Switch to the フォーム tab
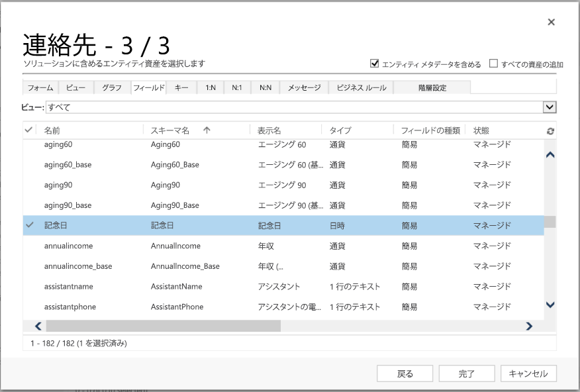 [40, 87]
